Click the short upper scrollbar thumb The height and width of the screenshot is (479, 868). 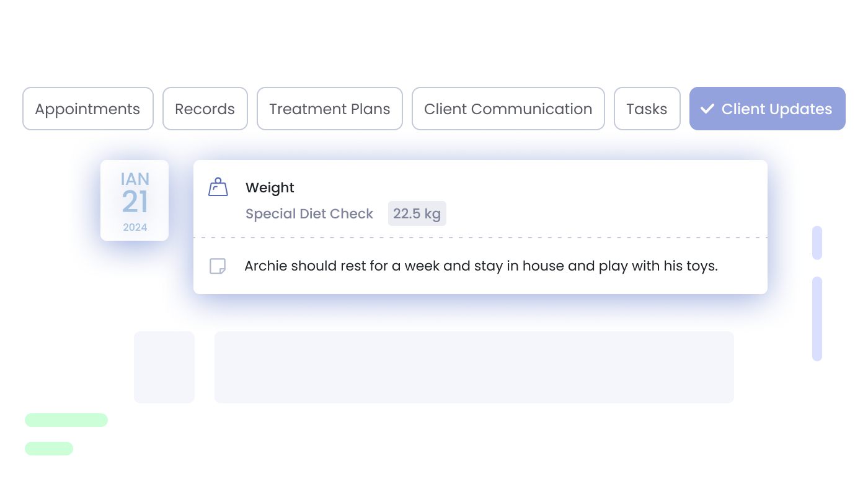[817, 243]
